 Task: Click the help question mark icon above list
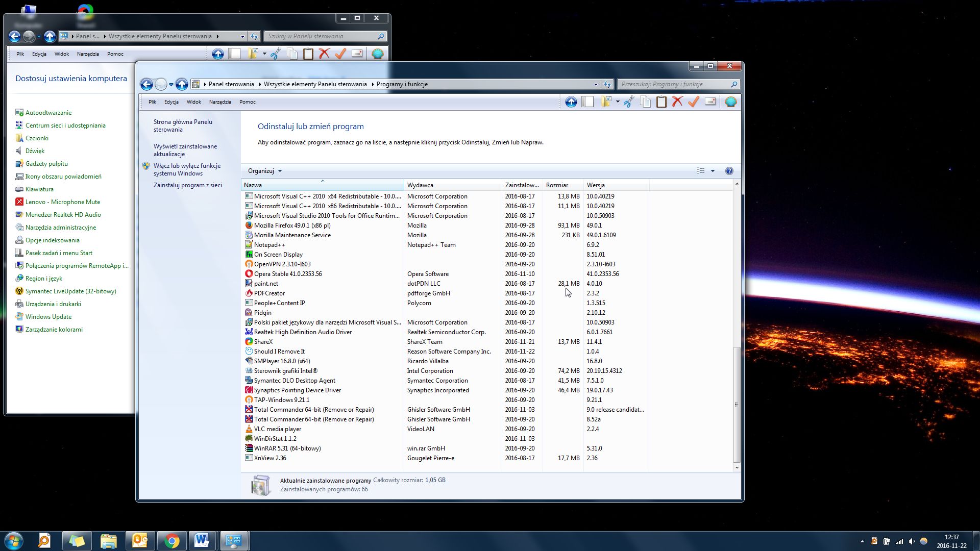(729, 171)
